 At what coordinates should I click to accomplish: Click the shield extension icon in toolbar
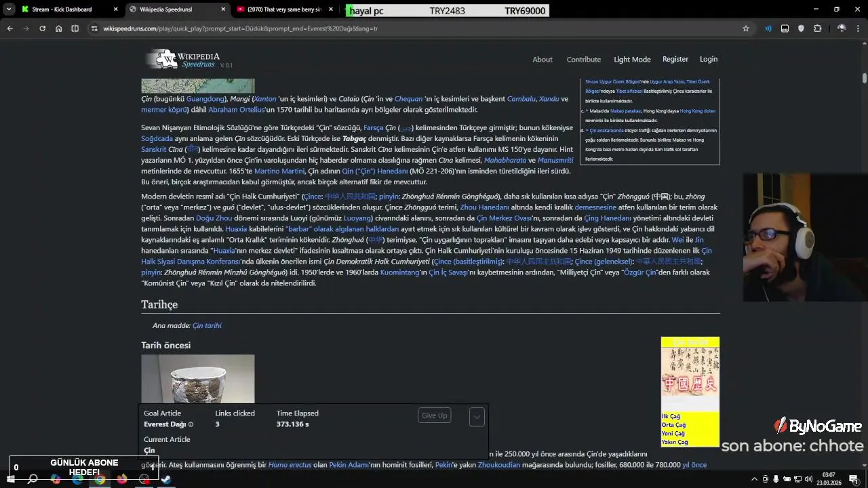(801, 28)
